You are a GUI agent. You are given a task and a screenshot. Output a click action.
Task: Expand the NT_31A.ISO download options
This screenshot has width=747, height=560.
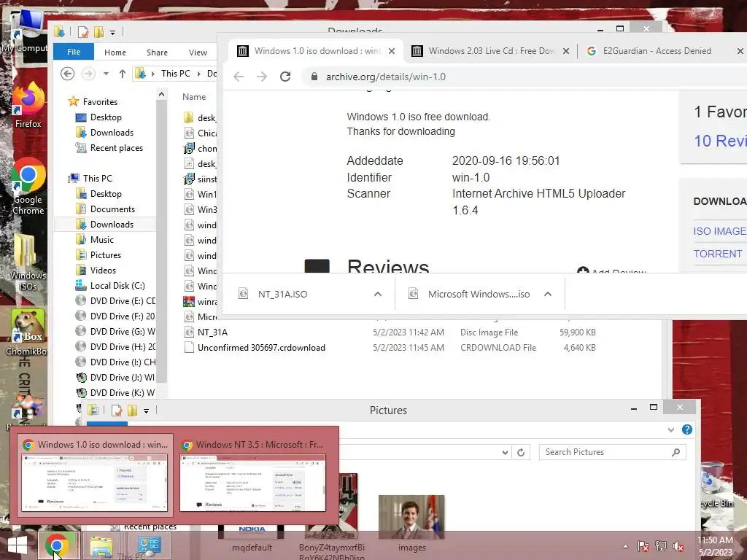tap(378, 295)
